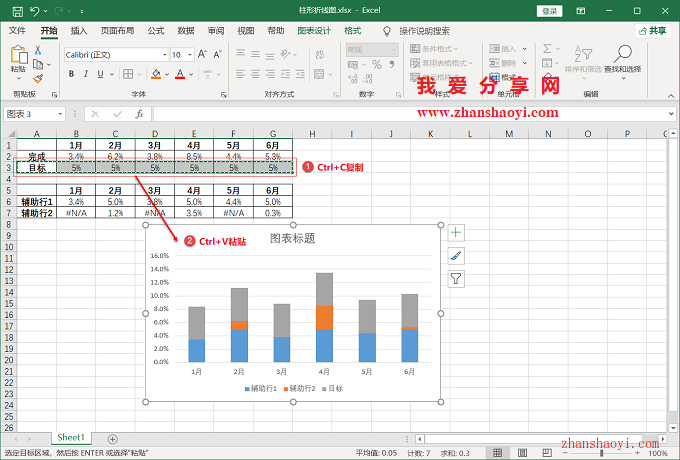Screen dimensions: 680x460
Task: Click the Tell me search box
Action: click(424, 31)
